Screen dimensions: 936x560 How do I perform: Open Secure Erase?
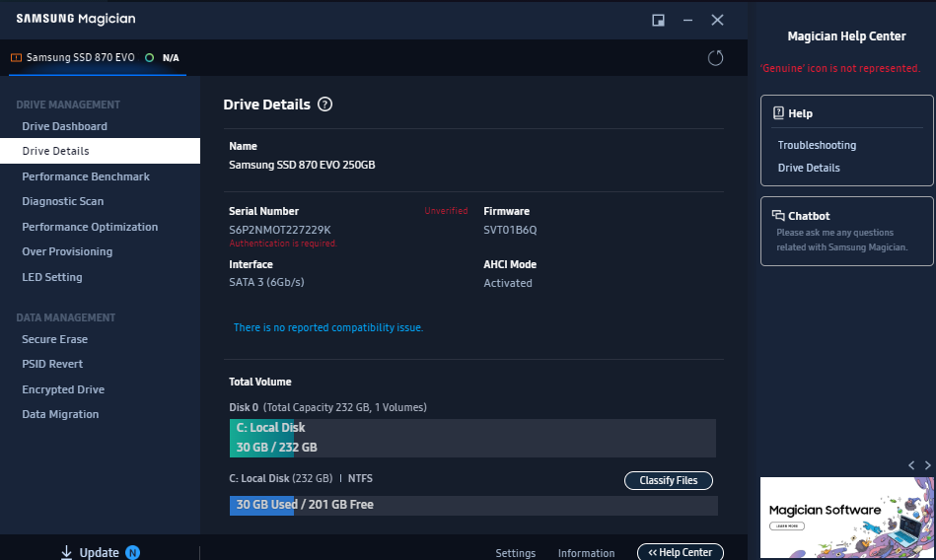(x=54, y=339)
